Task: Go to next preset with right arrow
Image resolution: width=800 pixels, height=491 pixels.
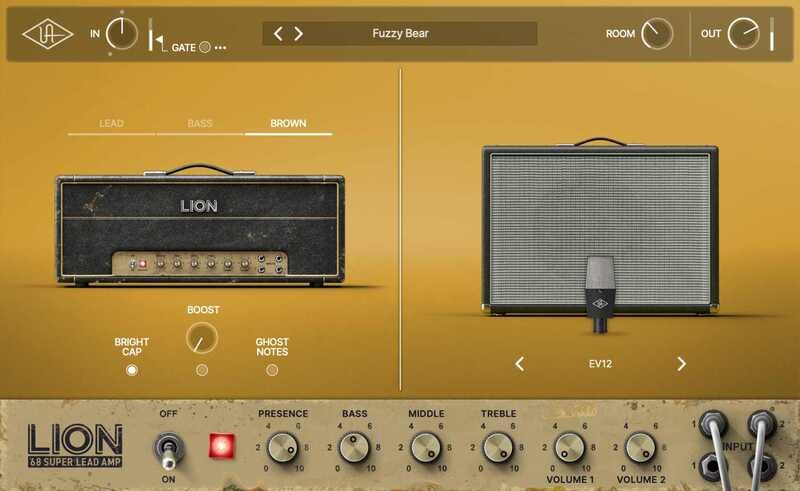Action: click(x=298, y=34)
